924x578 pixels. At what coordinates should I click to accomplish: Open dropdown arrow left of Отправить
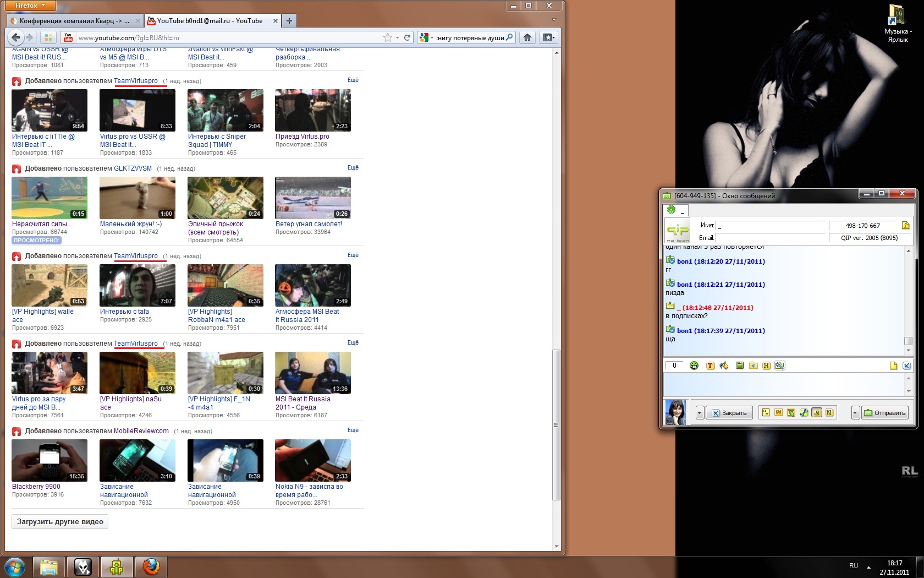click(855, 413)
